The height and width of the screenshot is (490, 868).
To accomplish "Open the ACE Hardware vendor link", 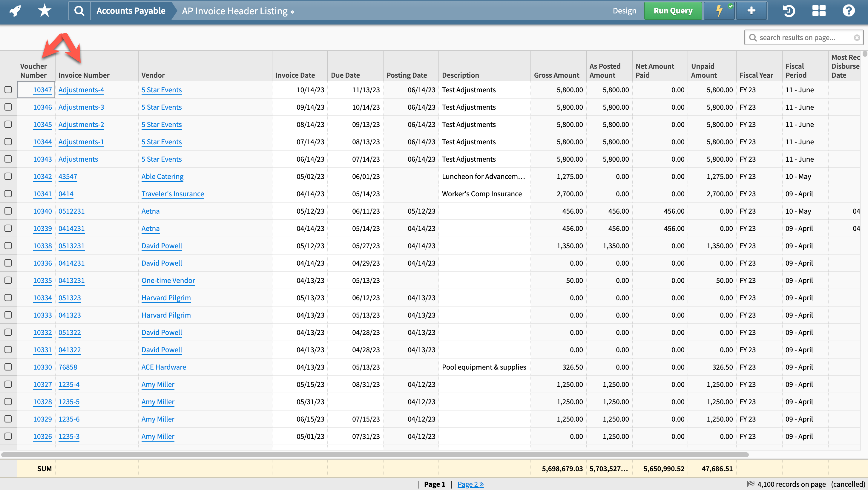I will [x=163, y=367].
